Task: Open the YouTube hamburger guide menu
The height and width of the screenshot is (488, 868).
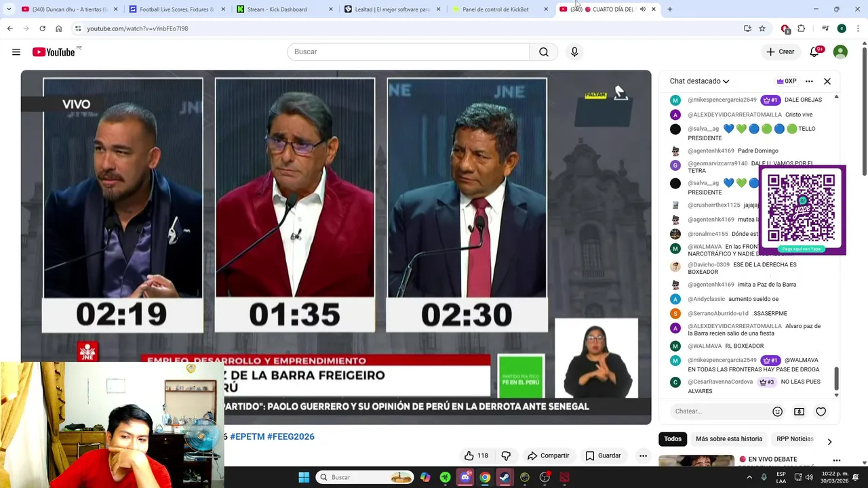Action: pos(16,52)
